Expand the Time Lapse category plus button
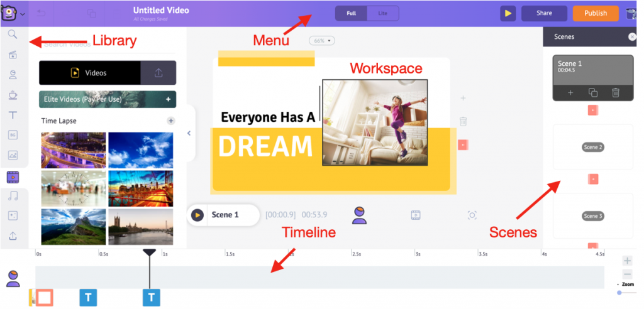 click(x=170, y=121)
